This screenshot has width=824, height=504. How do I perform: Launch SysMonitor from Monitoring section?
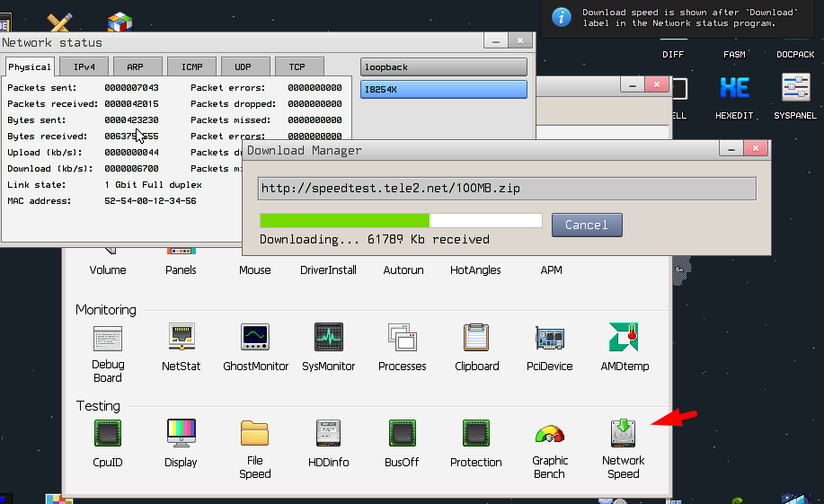coord(328,338)
